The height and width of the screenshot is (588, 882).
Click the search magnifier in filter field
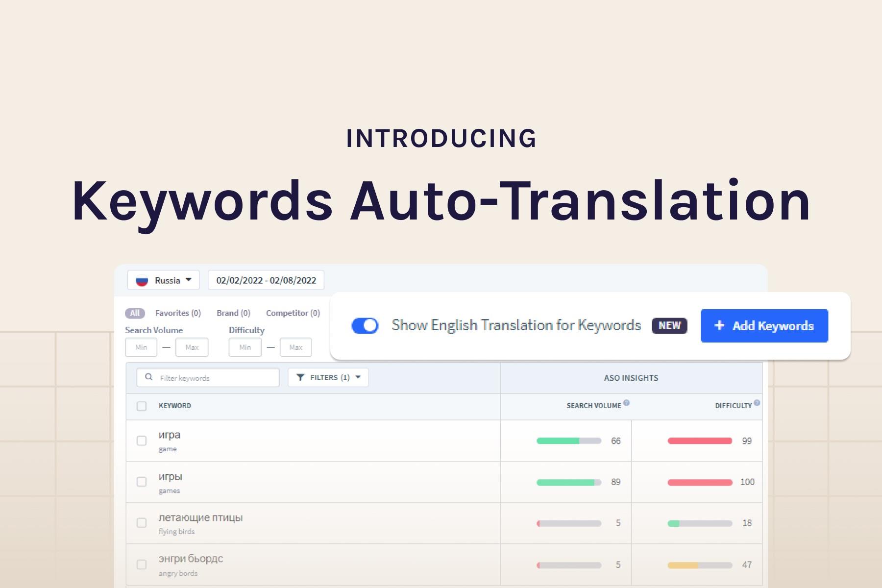point(148,377)
